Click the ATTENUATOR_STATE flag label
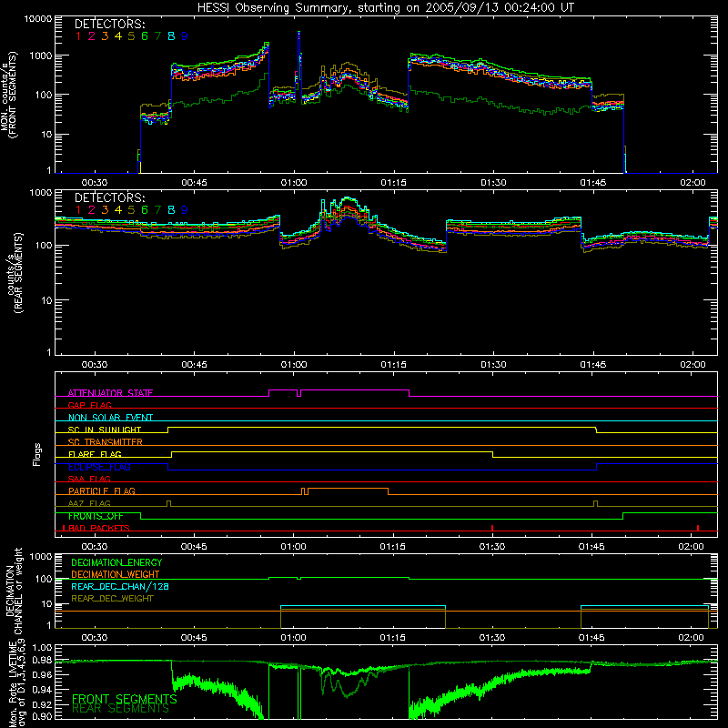 (110, 393)
